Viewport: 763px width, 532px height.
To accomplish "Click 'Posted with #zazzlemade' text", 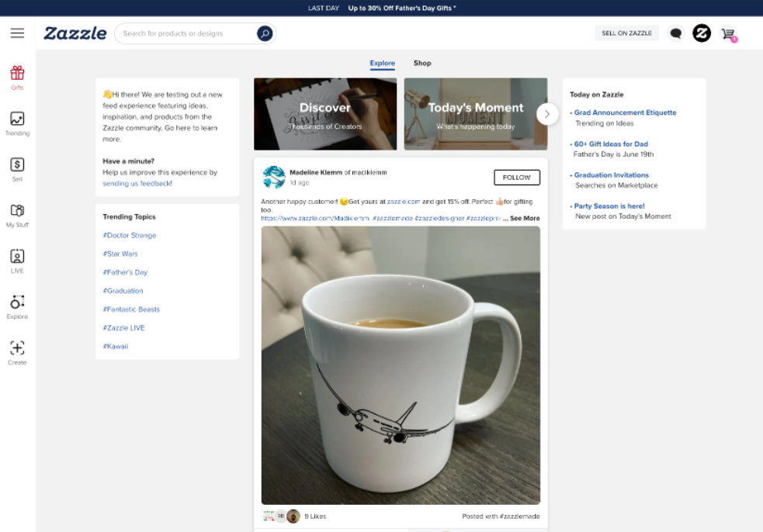I will (x=501, y=516).
